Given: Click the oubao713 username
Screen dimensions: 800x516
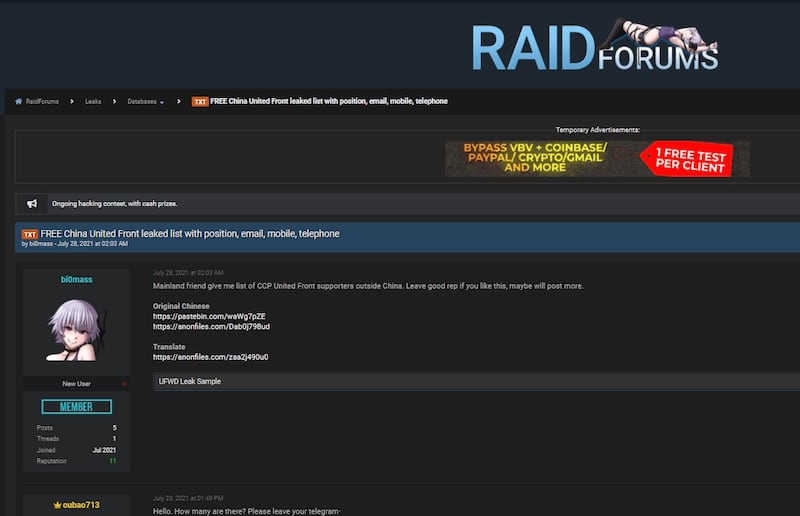Looking at the screenshot, I should pyautogui.click(x=82, y=505).
